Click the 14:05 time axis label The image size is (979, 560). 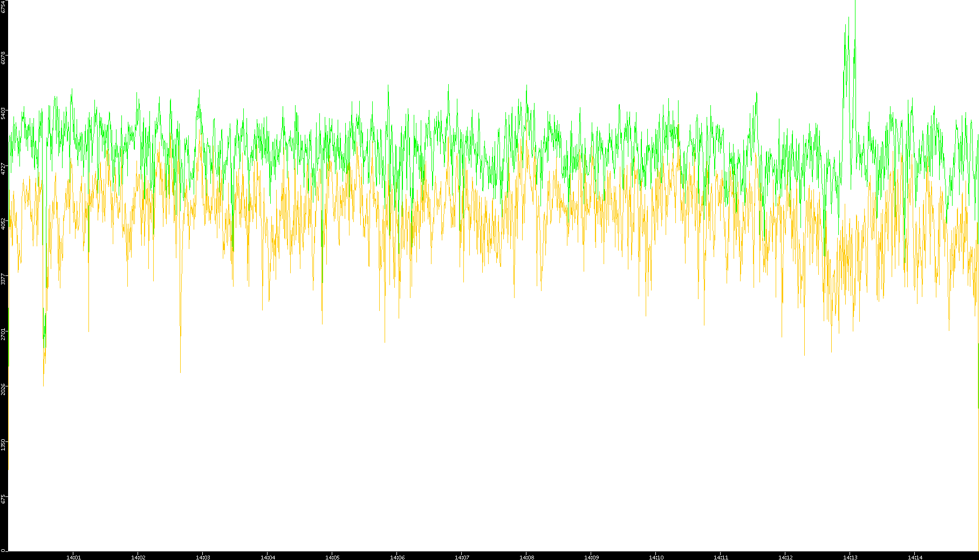332,557
